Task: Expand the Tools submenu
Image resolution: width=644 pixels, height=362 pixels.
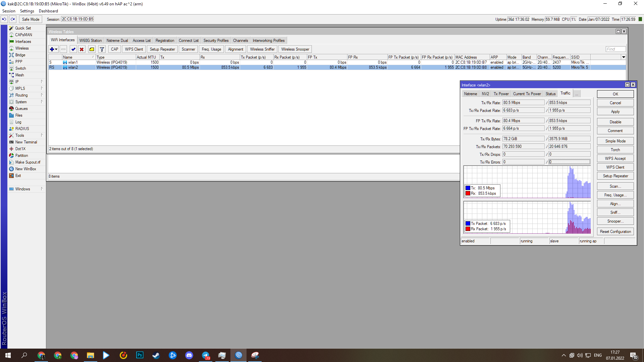Action: (x=42, y=135)
